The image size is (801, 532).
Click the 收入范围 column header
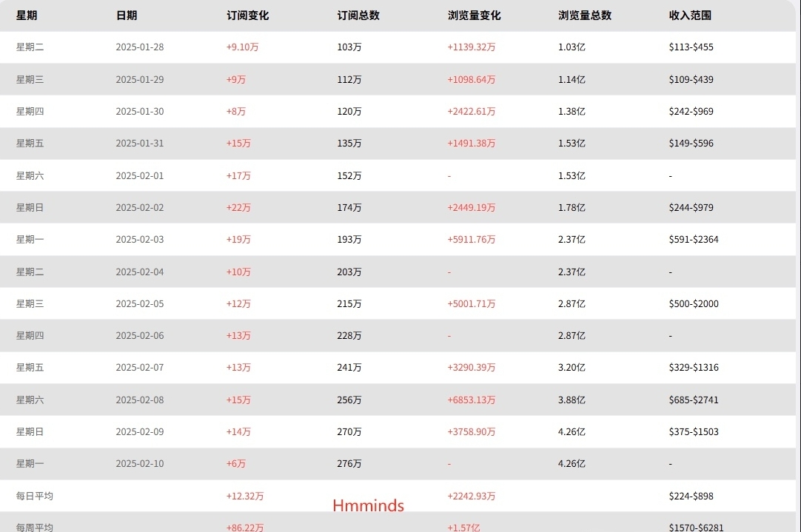[690, 16]
